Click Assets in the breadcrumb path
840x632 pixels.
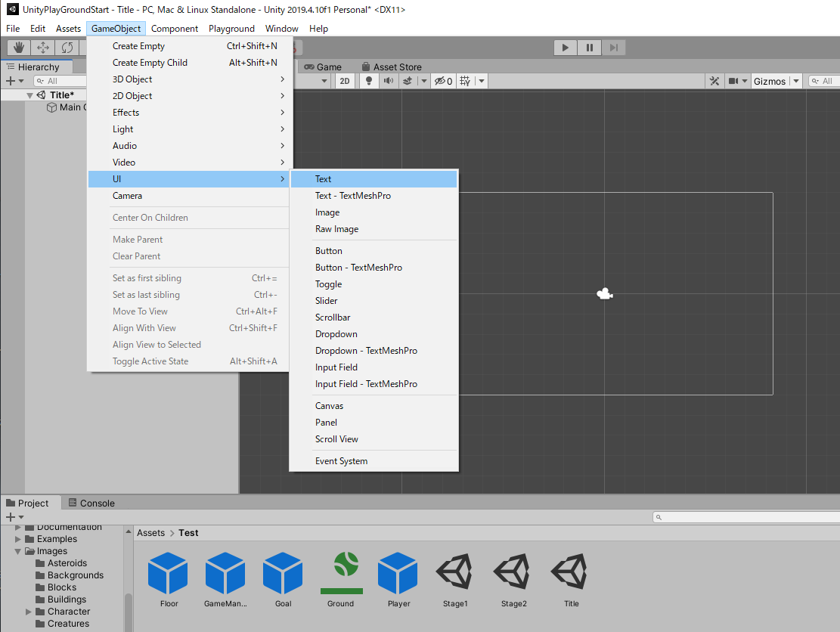pyautogui.click(x=150, y=533)
